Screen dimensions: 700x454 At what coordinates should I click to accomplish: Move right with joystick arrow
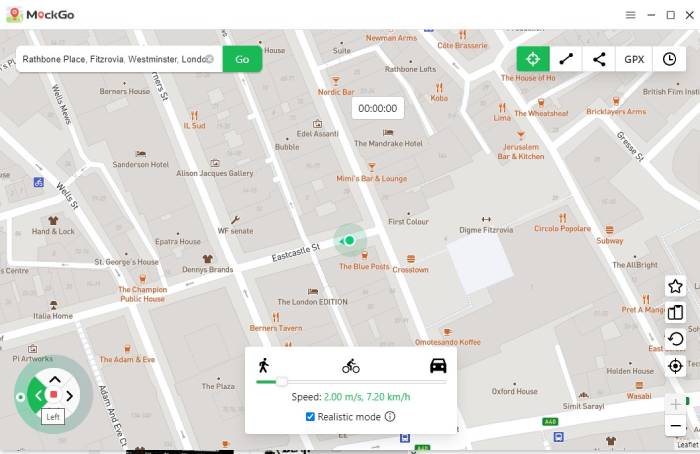[70, 396]
